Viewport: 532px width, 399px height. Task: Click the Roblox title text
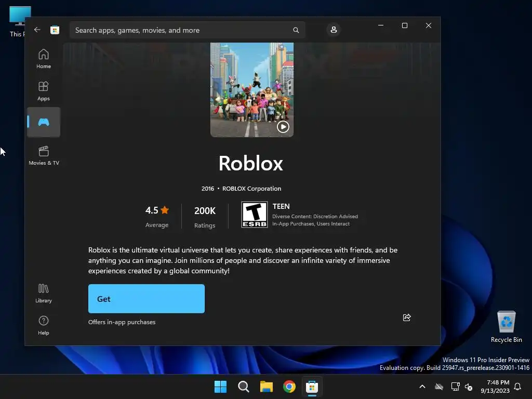coord(251,163)
